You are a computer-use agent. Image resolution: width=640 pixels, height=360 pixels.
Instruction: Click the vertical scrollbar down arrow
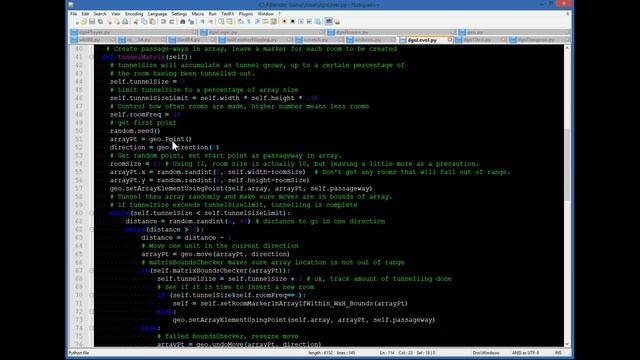point(567,344)
